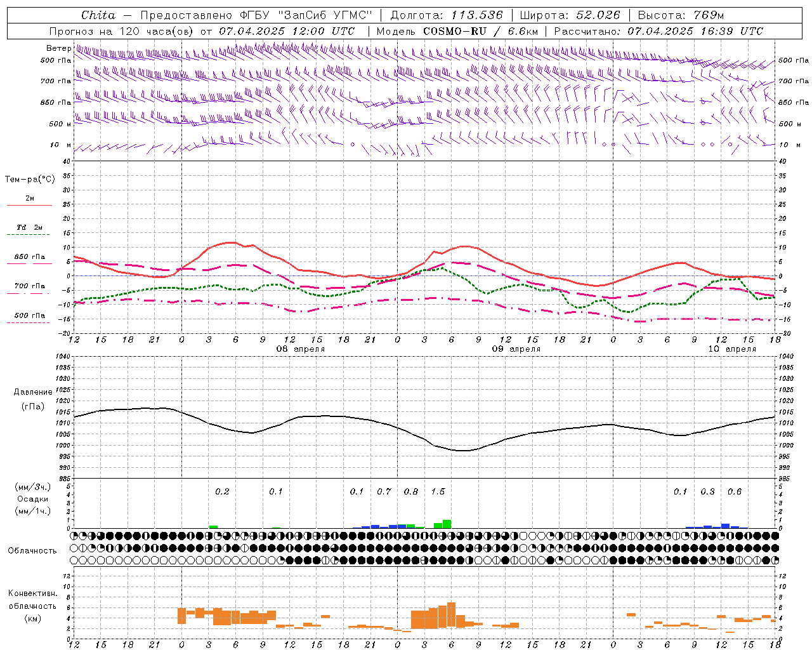The height and width of the screenshot is (650, 812).
Task: Click the "Модель COSMO-RU / 6.6км" label
Action: point(457,31)
